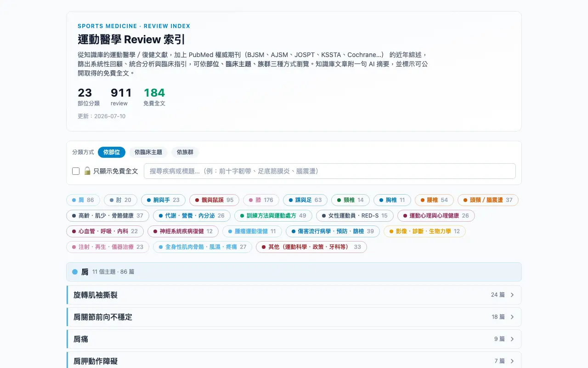This screenshot has height=368, width=588.
Task: Choose the 代謝・營養・內分泌 chip
Action: click(192, 216)
